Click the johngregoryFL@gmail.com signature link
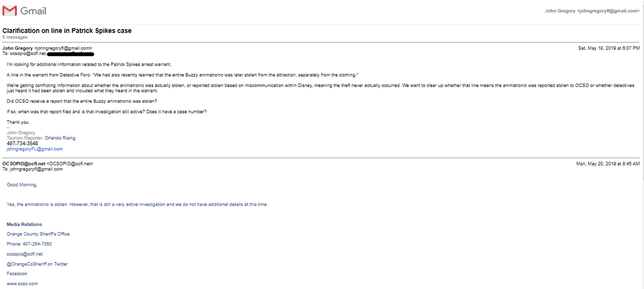This screenshot has width=644, height=289. click(x=34, y=149)
